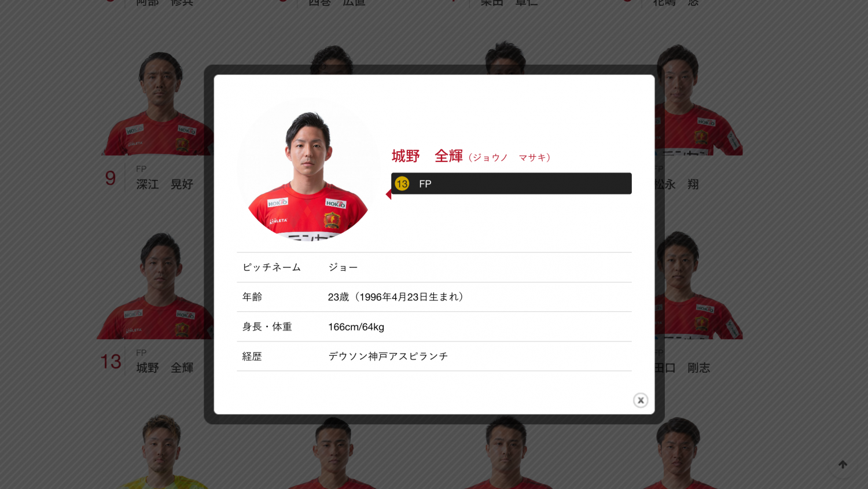The width and height of the screenshot is (868, 489).
Task: Click the yellow number 13 badge
Action: (x=402, y=183)
